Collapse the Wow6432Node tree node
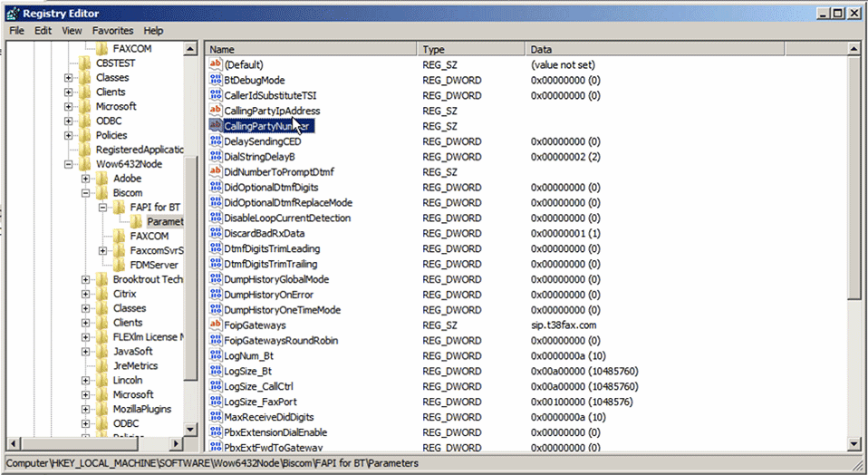Screen dimensions: 868x475 point(68,164)
